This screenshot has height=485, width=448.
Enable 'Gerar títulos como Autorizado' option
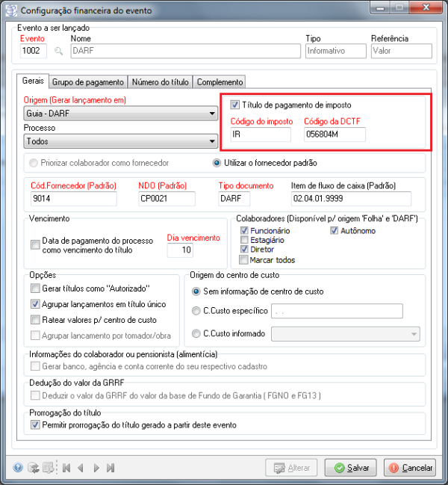35,288
